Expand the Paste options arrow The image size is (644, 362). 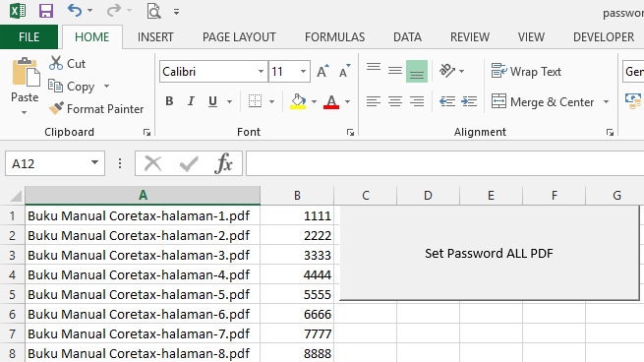25,112
